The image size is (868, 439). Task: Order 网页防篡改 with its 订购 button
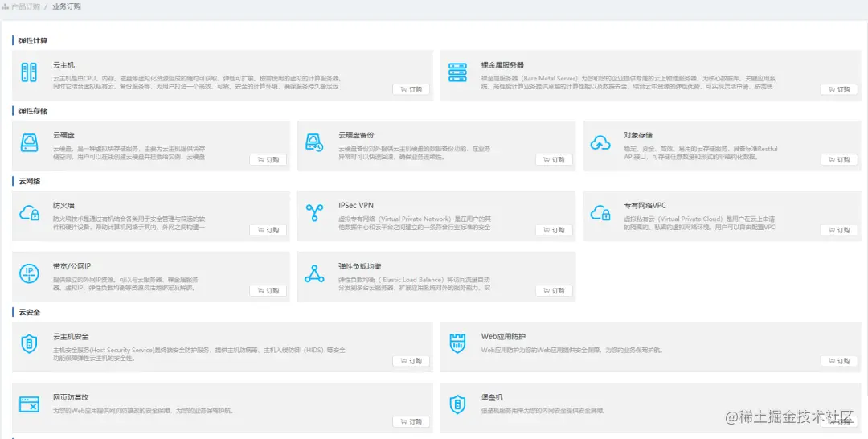pyautogui.click(x=411, y=422)
